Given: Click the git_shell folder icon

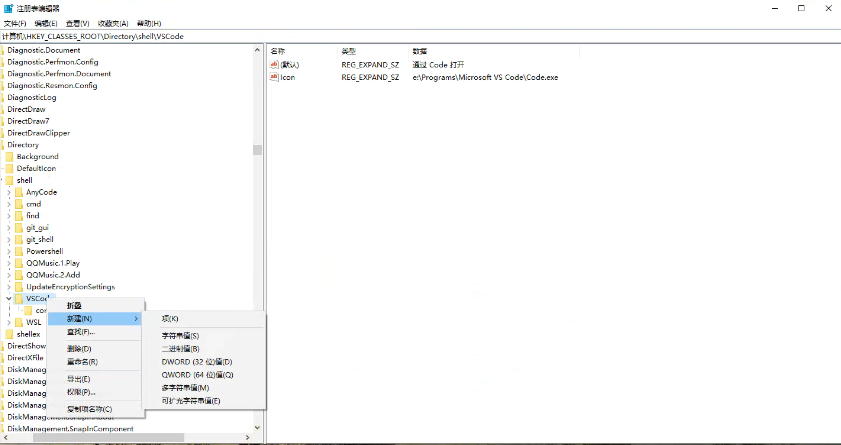Looking at the screenshot, I should click(x=19, y=239).
